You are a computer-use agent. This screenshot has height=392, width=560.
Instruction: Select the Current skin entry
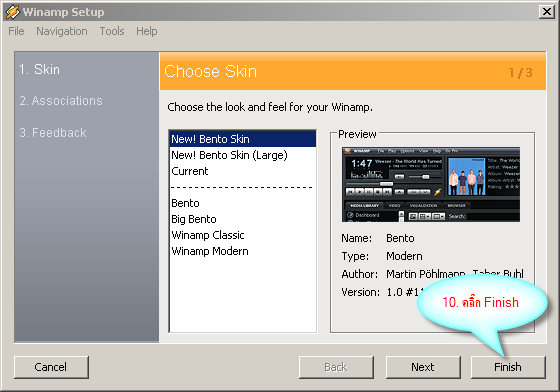tap(243, 171)
